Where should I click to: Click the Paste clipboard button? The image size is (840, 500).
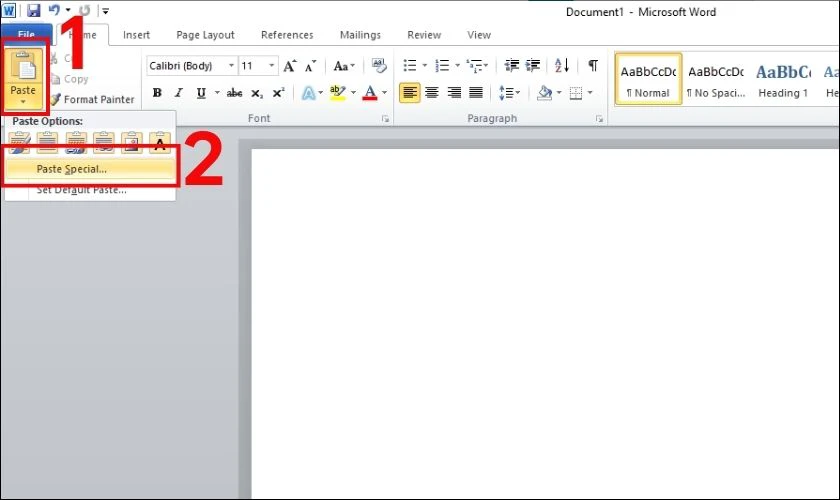23,78
